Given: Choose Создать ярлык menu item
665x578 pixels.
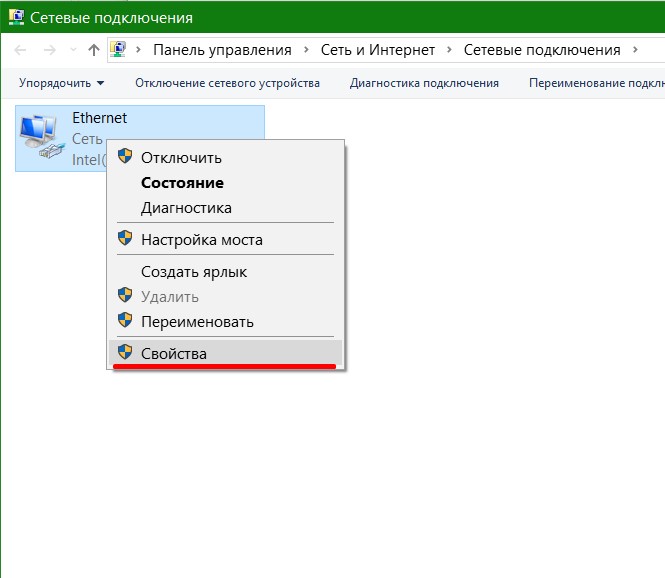Looking at the screenshot, I should [x=225, y=272].
